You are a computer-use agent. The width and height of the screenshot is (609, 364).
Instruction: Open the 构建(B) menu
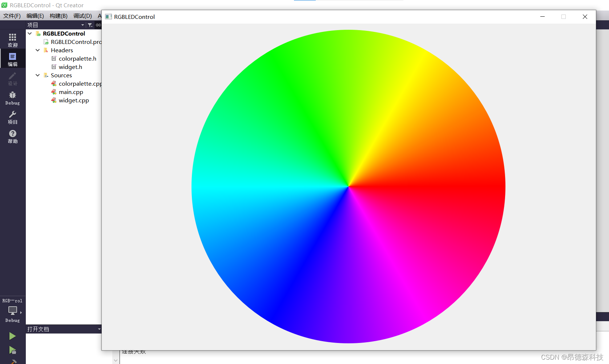[59, 16]
